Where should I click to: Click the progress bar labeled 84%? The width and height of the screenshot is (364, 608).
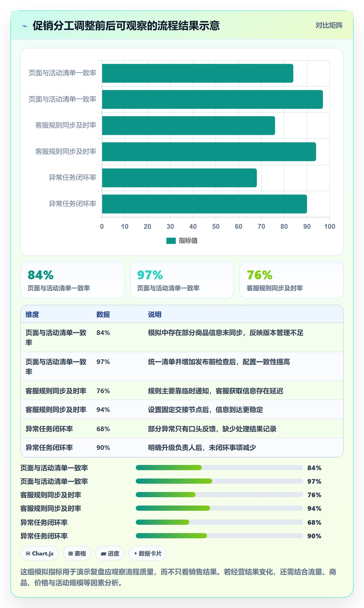click(219, 468)
